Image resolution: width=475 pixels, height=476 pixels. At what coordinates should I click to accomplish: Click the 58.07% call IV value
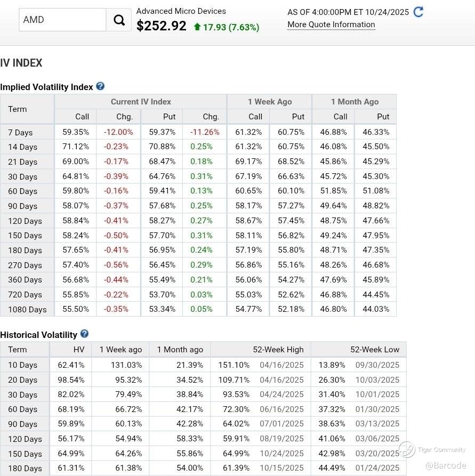76,206
